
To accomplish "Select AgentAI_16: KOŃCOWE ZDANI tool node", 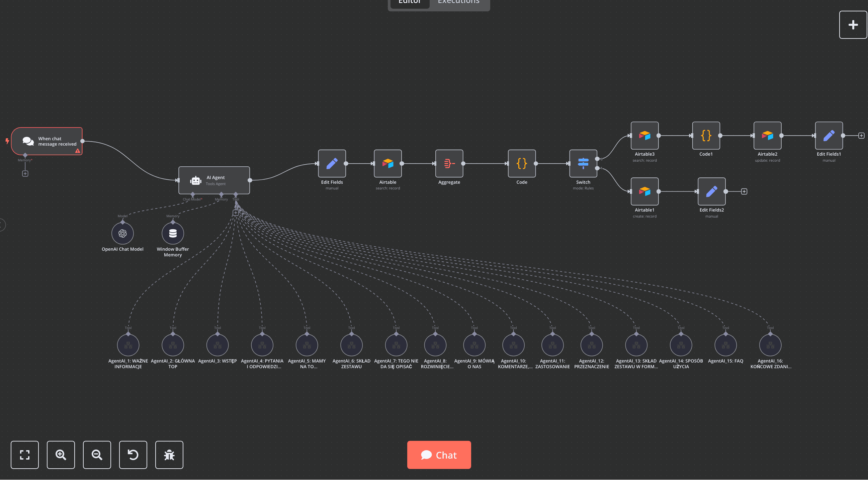I will pos(770,345).
